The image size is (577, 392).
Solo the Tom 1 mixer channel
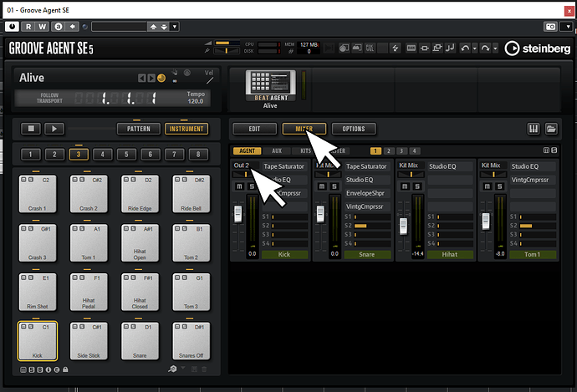(x=500, y=186)
